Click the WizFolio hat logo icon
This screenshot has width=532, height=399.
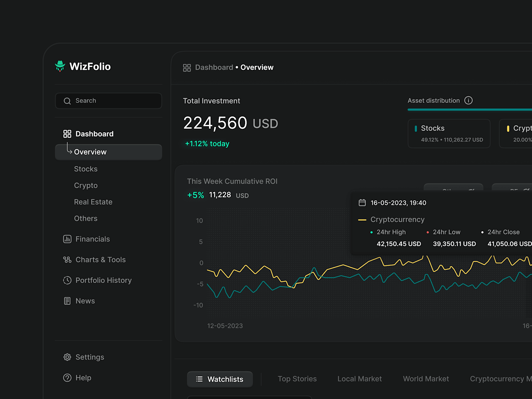pos(60,66)
